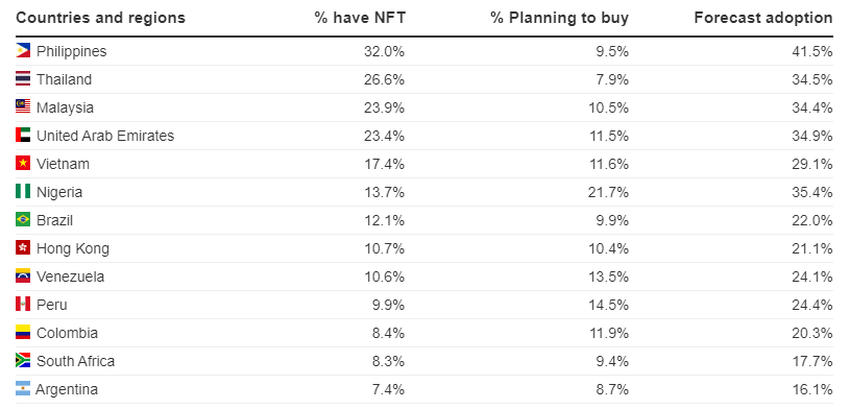Click the Philippines flag icon
This screenshot has width=850, height=409.
pyautogui.click(x=23, y=51)
